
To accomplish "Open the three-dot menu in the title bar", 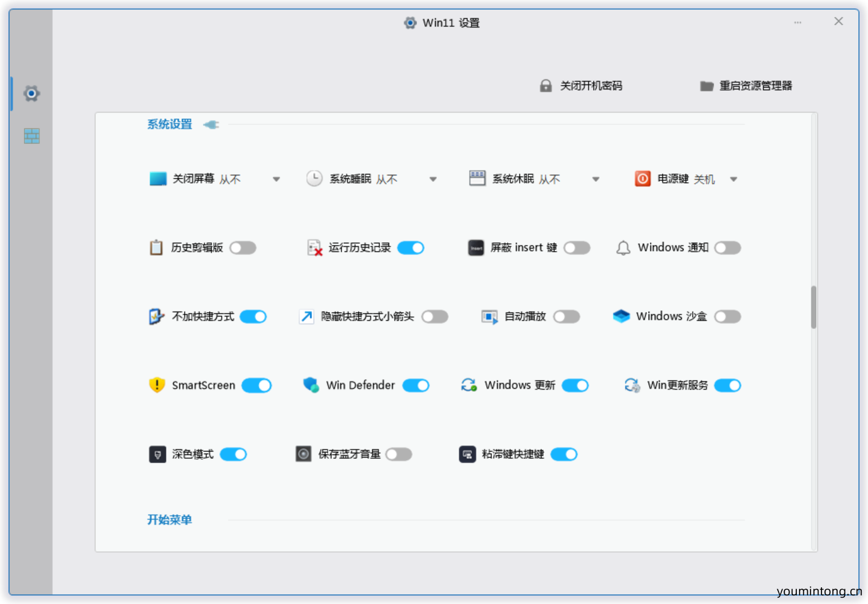I will pos(798,22).
